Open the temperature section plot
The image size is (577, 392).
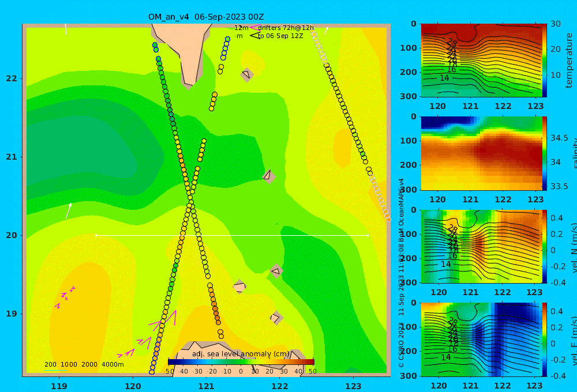[481, 61]
